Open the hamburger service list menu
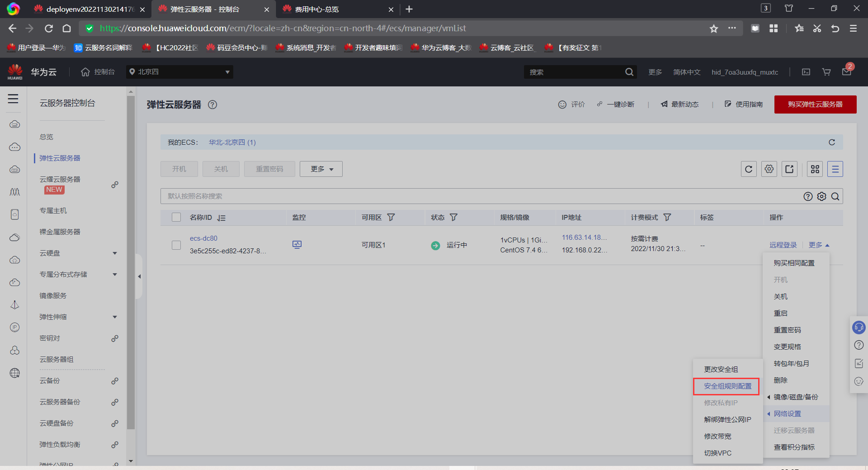Screen dimensions: 868x470 13,99
